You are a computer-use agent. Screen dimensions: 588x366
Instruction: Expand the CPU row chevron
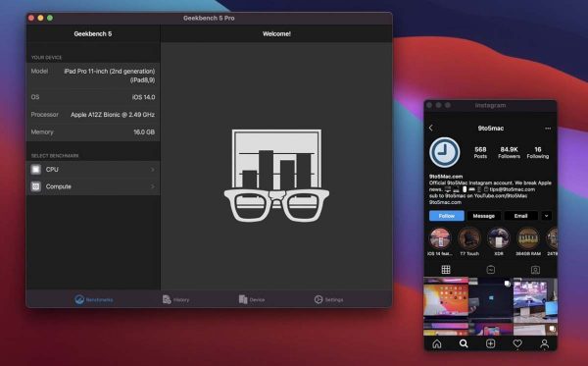point(153,170)
